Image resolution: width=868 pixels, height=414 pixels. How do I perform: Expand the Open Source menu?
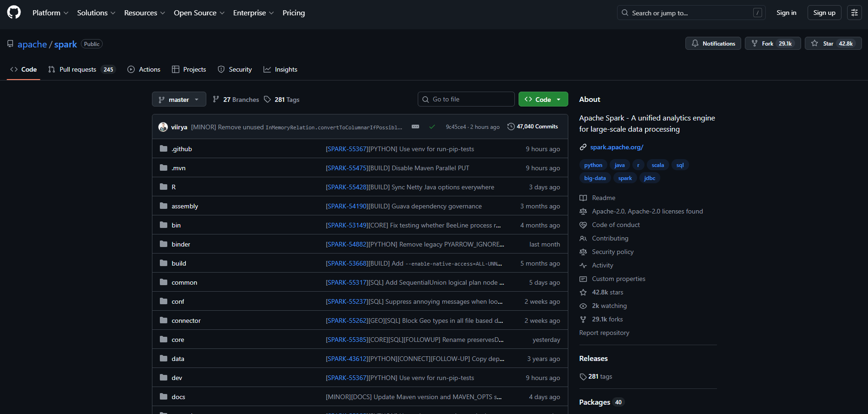[x=199, y=13]
